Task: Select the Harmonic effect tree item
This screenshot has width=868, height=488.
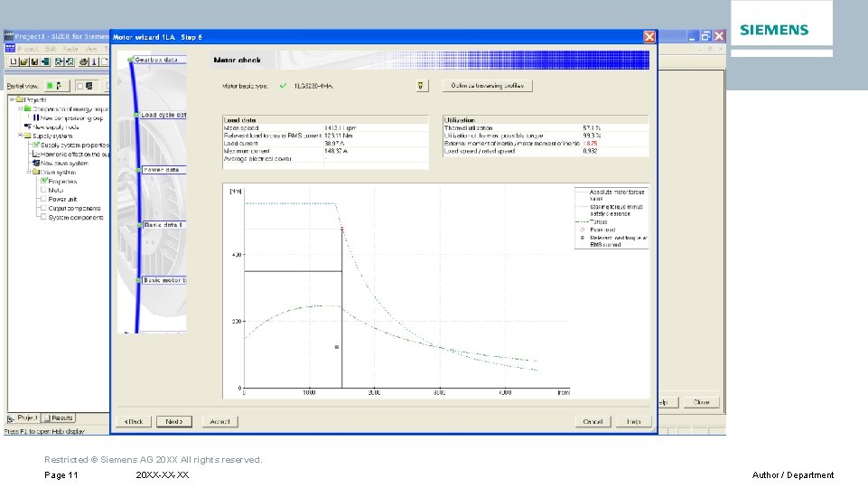Action: click(x=75, y=154)
